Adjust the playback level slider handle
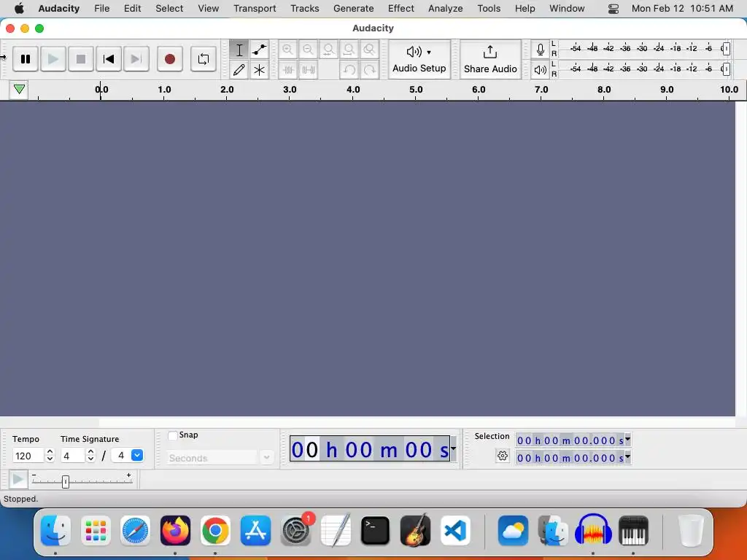 (726, 69)
